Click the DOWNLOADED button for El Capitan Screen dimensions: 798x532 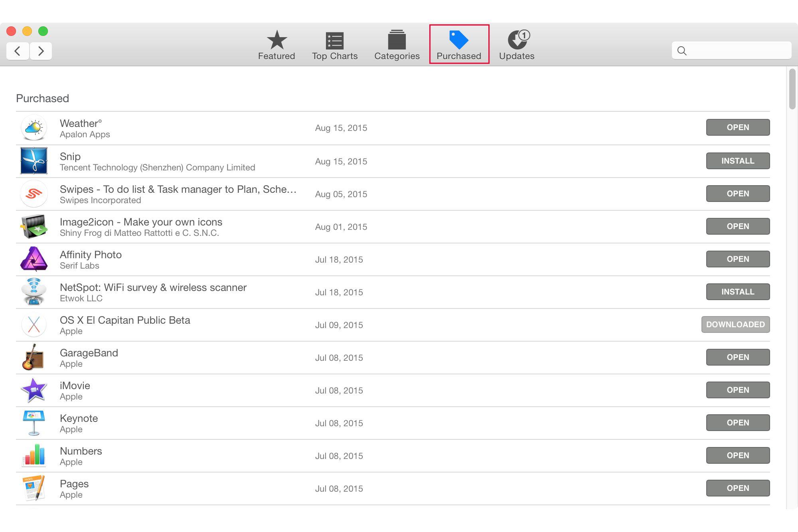735,324
